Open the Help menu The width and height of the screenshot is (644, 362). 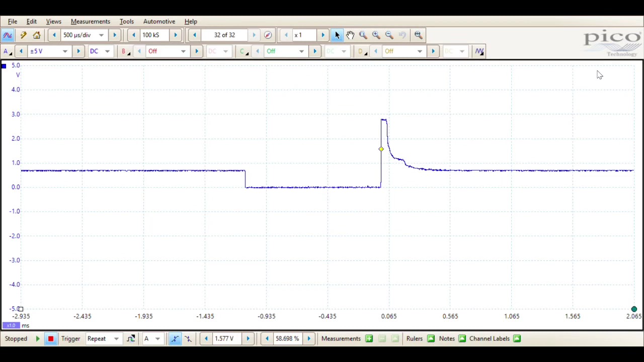(191, 22)
